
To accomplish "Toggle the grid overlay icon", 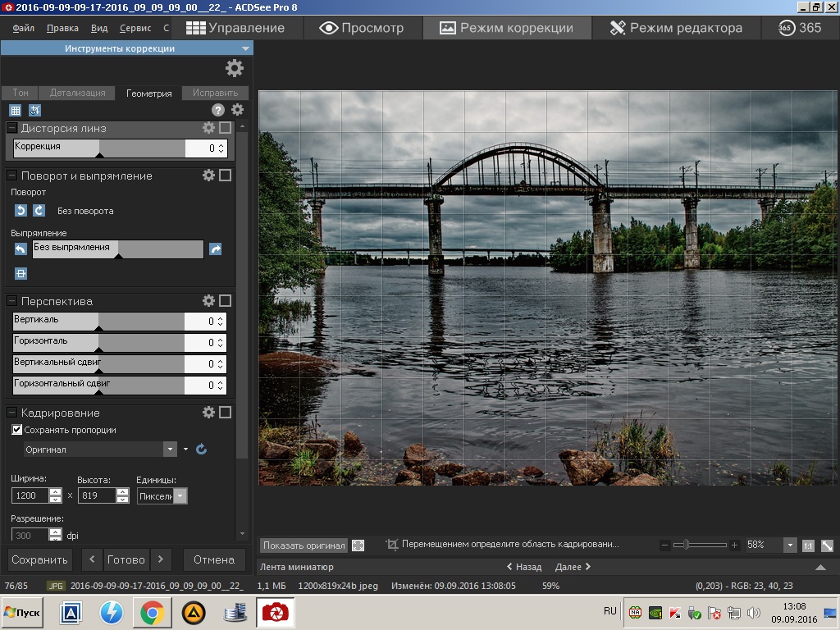I will click(x=15, y=111).
